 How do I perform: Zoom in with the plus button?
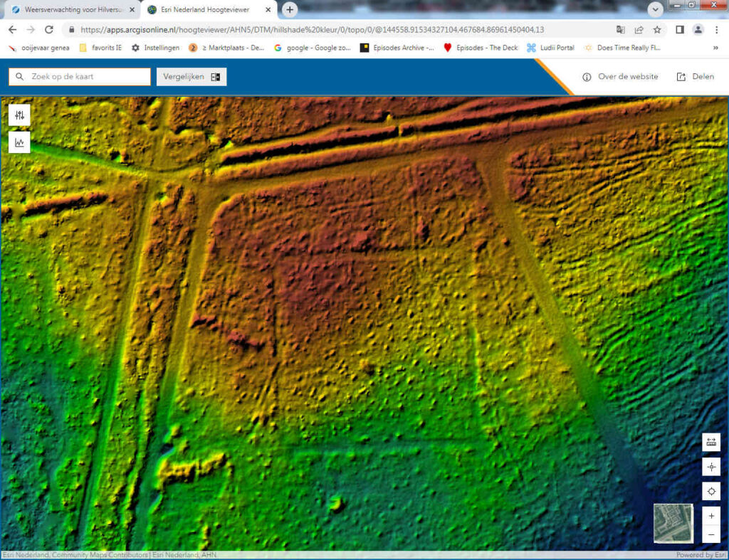[710, 514]
